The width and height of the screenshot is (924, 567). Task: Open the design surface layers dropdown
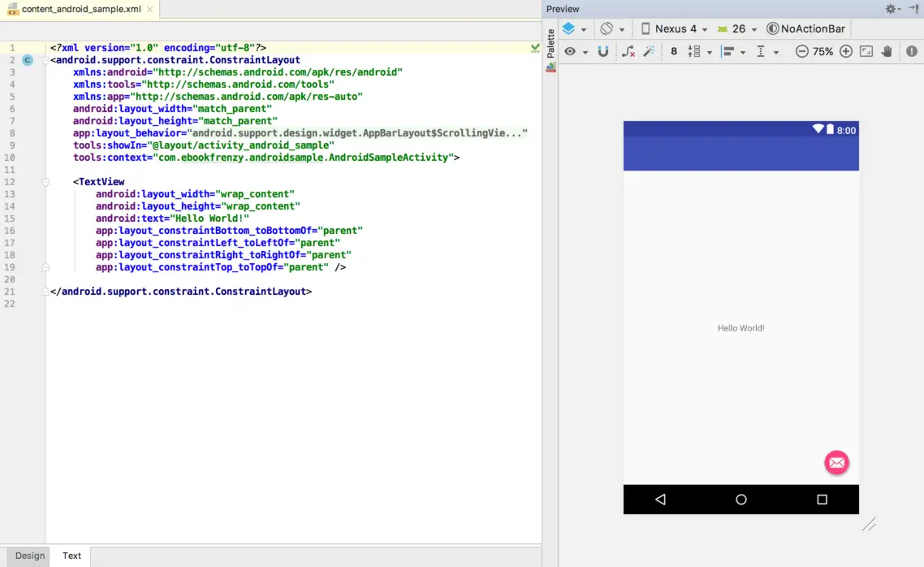573,28
